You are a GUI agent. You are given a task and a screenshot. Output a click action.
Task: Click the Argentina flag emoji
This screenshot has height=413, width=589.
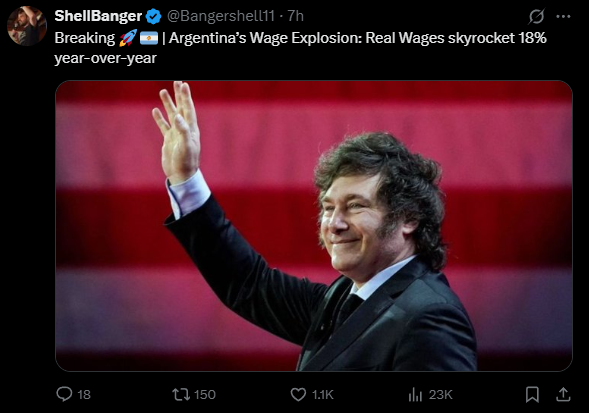tap(149, 38)
